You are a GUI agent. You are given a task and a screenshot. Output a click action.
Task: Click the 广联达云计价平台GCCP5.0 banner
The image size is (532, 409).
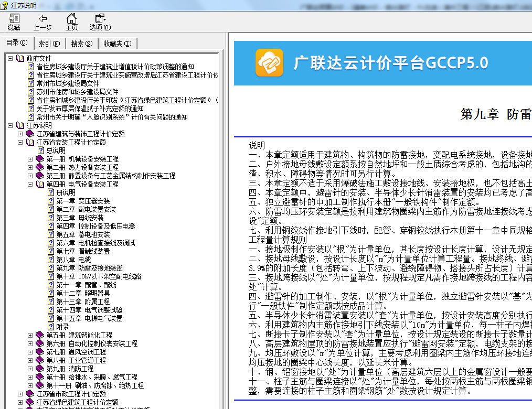click(382, 63)
